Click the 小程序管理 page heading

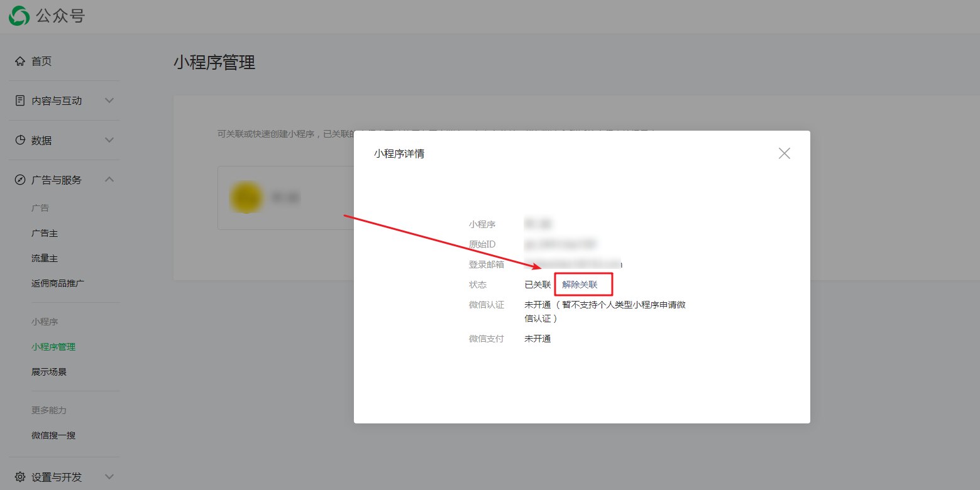[214, 62]
